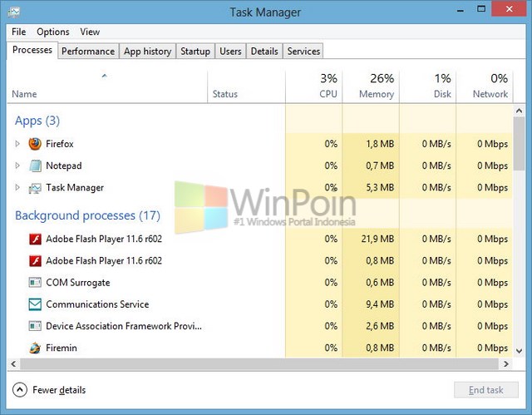This screenshot has height=415, width=532.
Task: Click the first Adobe Flash Player icon
Action: [35, 239]
